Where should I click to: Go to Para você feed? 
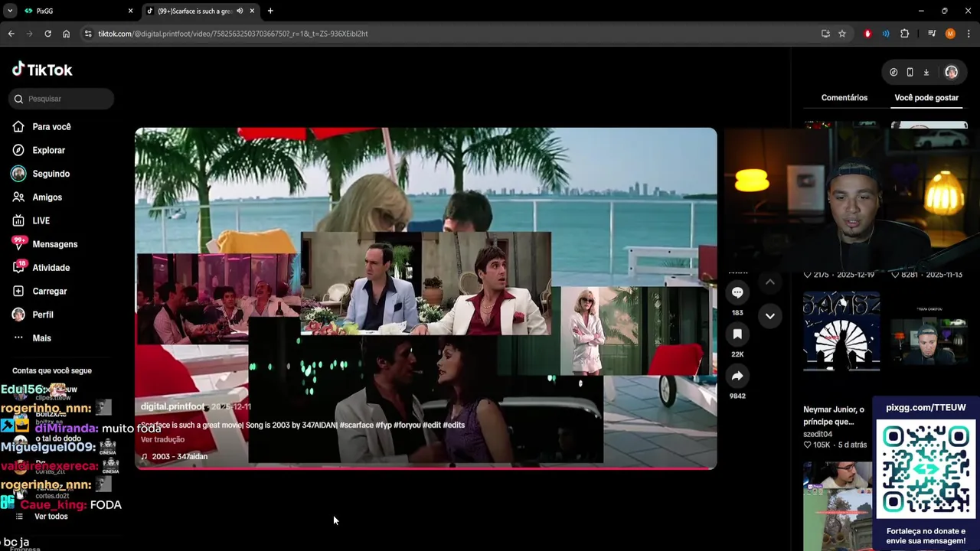tap(51, 127)
